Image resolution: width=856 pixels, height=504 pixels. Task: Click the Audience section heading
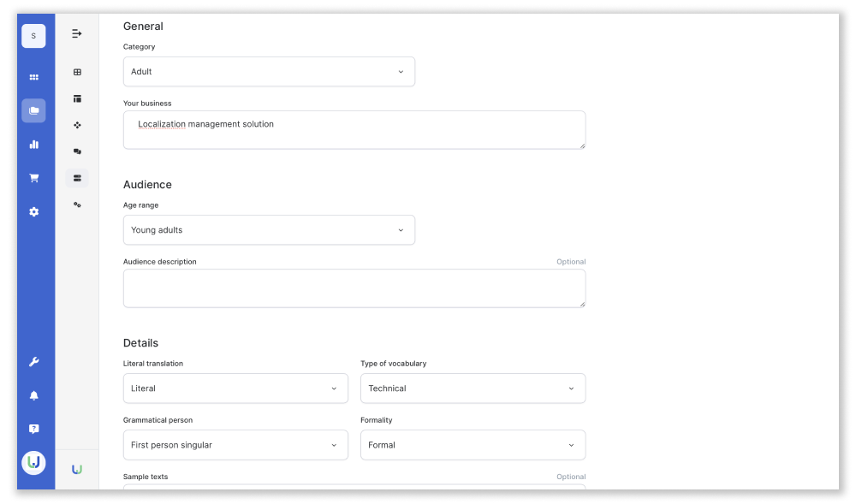click(147, 185)
